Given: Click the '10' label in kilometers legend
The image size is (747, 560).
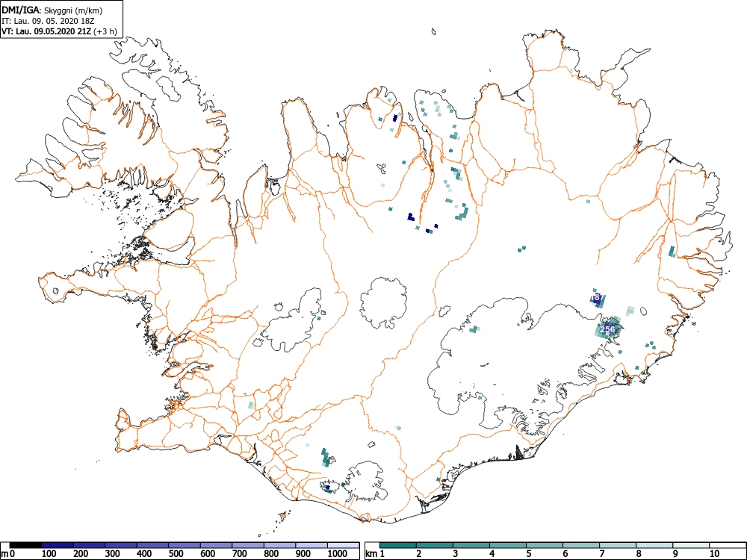Looking at the screenshot, I should point(714,554).
